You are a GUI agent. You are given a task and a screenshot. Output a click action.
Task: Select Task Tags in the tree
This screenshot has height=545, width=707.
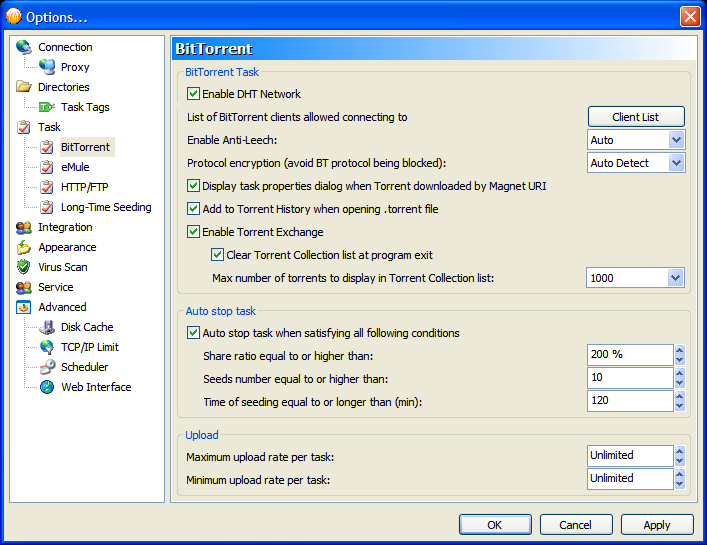point(85,107)
